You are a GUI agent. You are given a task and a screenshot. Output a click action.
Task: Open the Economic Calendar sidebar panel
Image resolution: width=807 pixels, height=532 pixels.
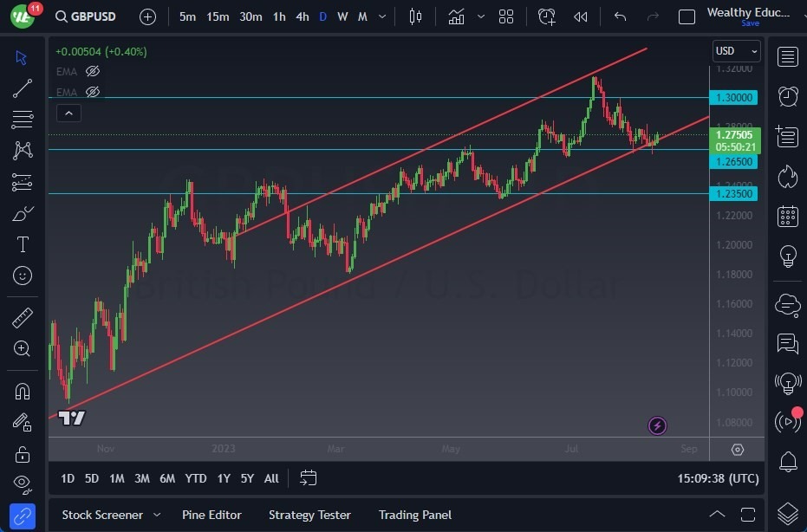click(x=787, y=216)
